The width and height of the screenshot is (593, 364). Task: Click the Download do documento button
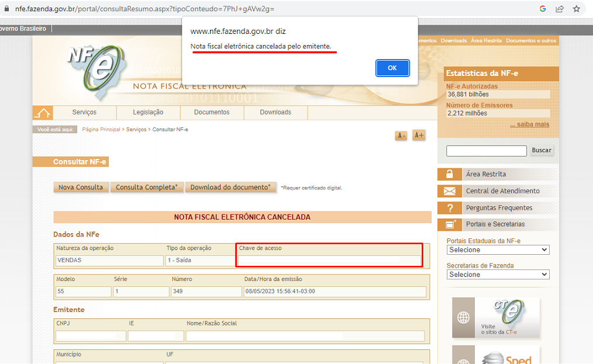tap(230, 188)
